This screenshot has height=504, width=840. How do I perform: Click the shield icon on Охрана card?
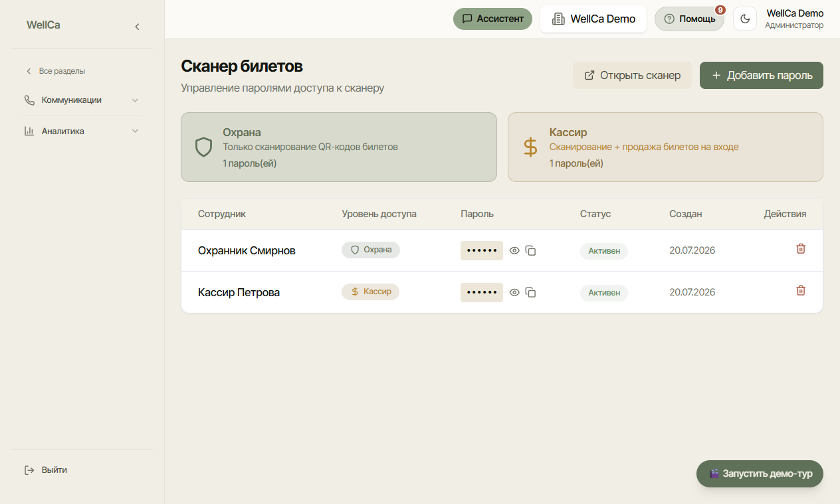click(203, 147)
